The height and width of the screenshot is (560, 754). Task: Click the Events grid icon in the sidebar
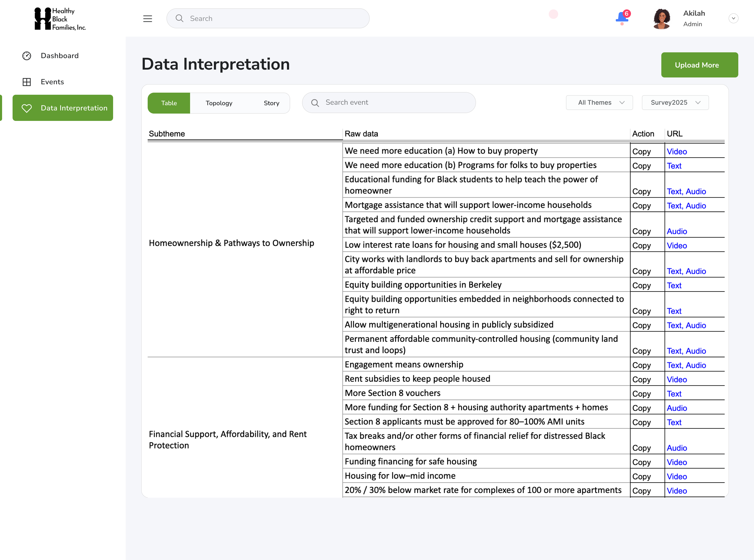coord(27,82)
